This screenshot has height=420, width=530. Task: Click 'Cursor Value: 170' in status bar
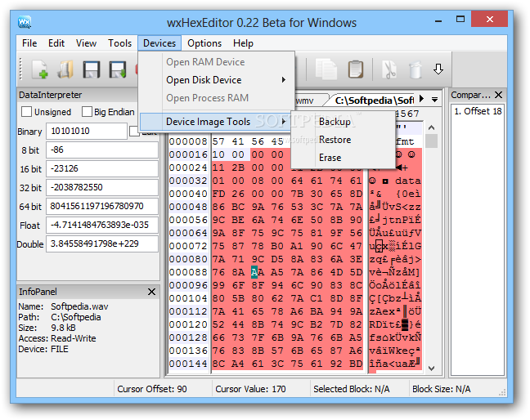click(250, 389)
